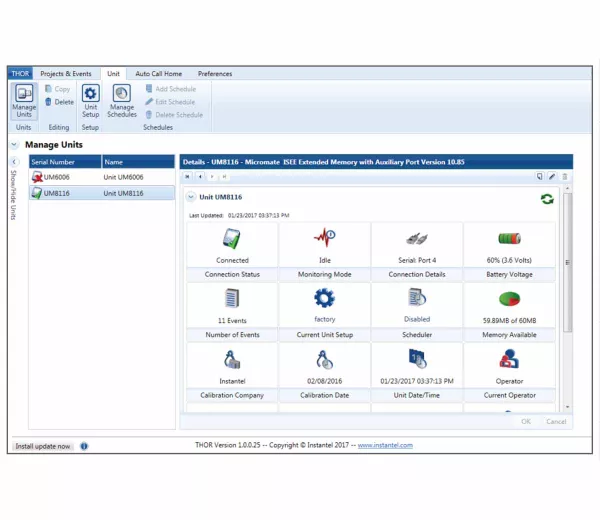The width and height of the screenshot is (600, 520).
Task: Open the factory unit setup link
Action: coord(324,319)
